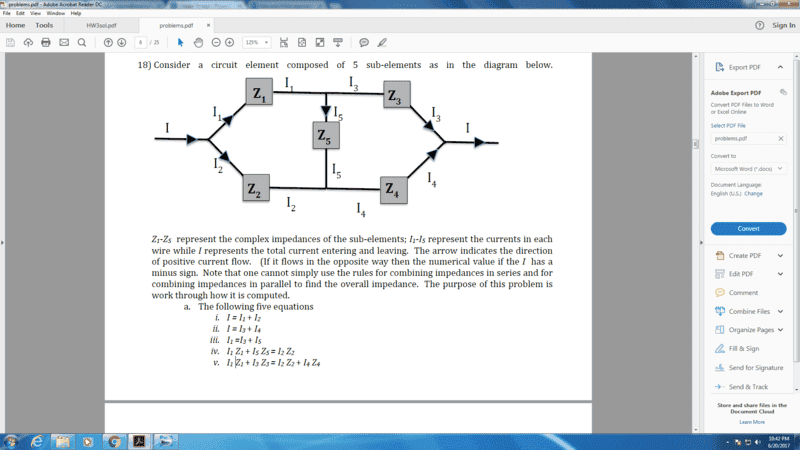Open the Microsoft Word convert-to dropdown
Viewport: 800px width, 450px height.
pos(748,169)
